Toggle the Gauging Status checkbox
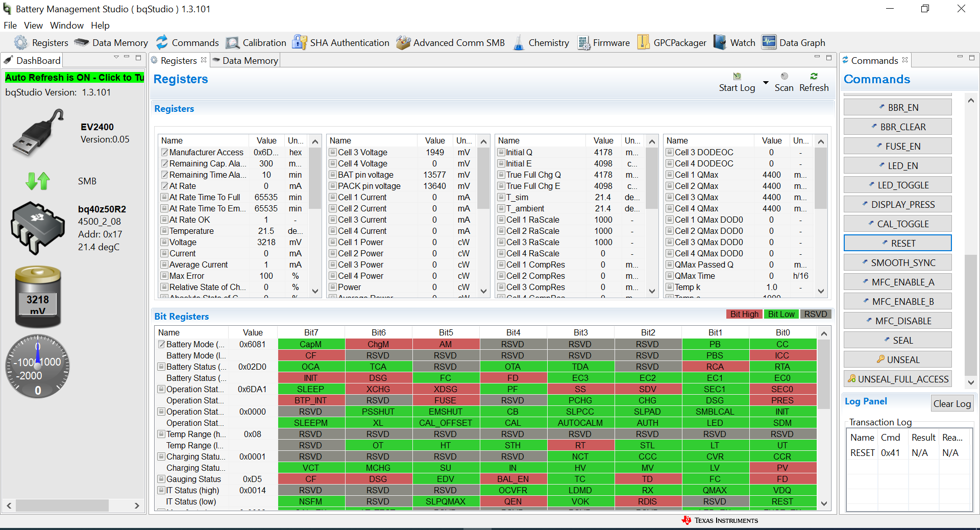The image size is (980, 530). (x=161, y=479)
